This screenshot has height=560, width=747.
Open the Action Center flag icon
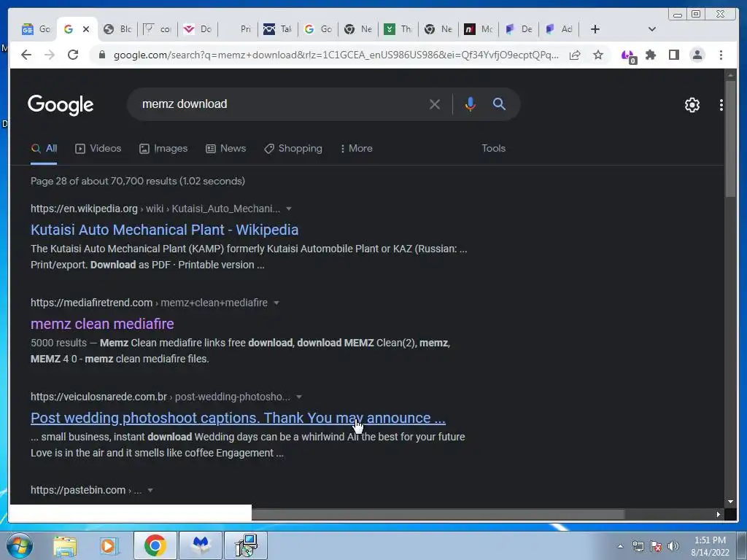pos(656,546)
